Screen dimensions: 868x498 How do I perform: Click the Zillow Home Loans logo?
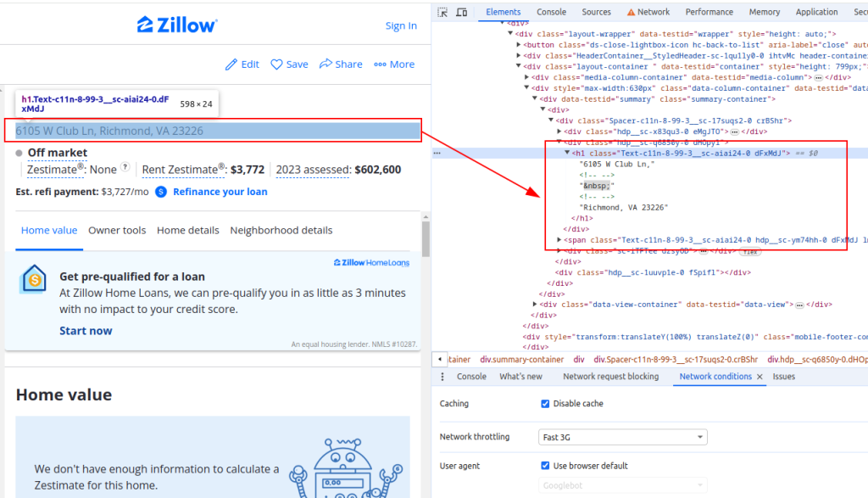point(371,262)
